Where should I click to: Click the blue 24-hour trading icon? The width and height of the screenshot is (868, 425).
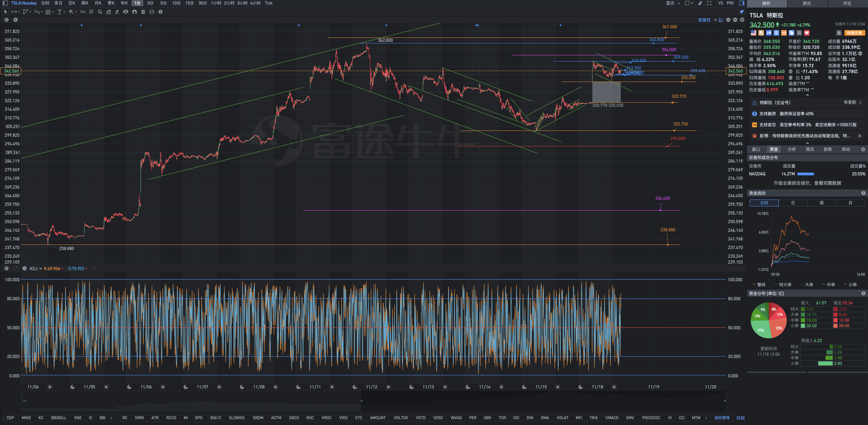click(x=769, y=33)
